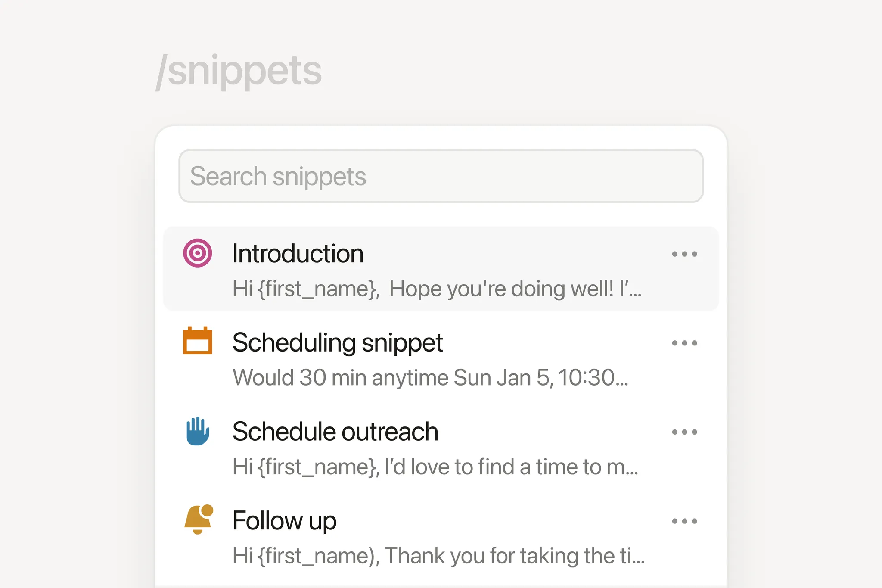The image size is (882, 588).
Task: Click the Scheduling snippet title label
Action: (337, 342)
